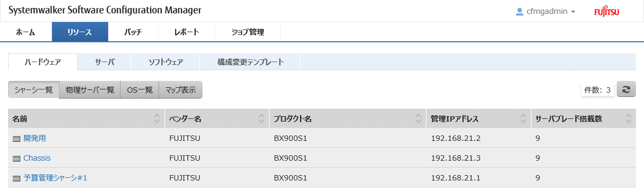Sort by ベンダー名 column arrows
The height and width of the screenshot is (196, 644).
point(261,119)
